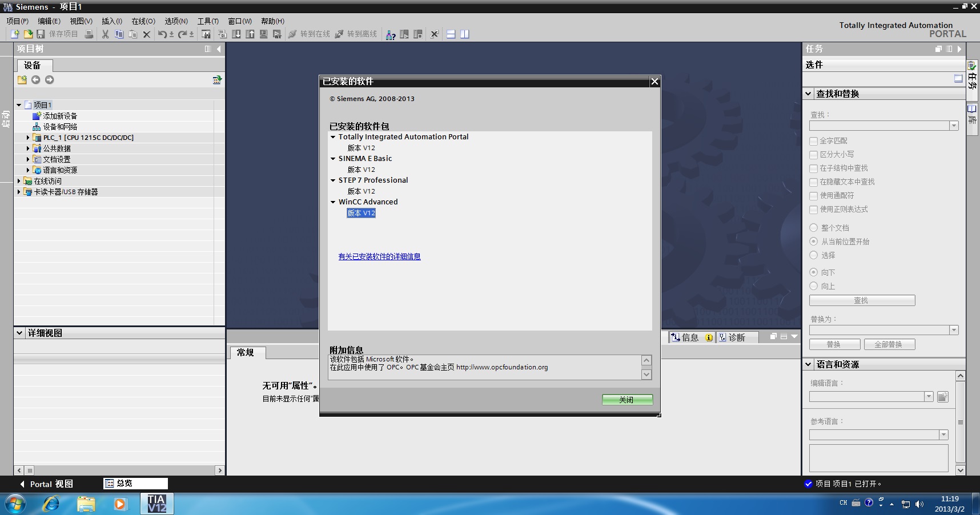Screen dimensions: 980x515
Task: Click the download to device icon
Action: [x=236, y=34]
